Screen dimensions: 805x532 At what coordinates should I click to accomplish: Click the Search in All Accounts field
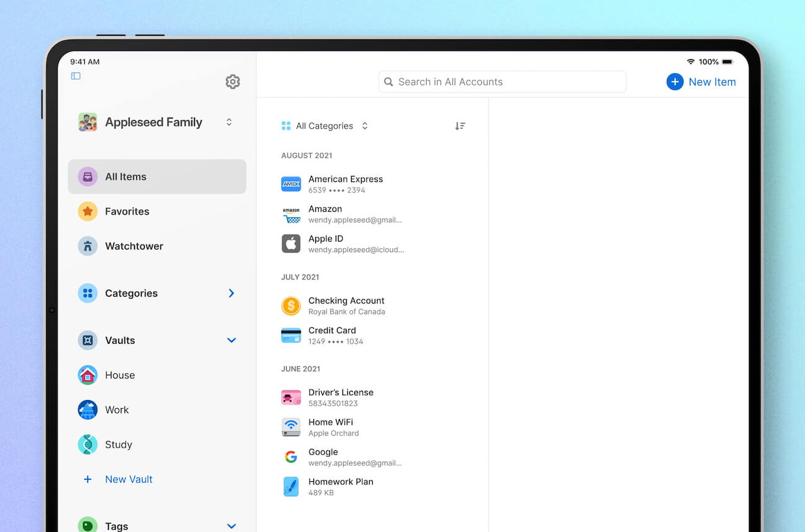tap(502, 81)
